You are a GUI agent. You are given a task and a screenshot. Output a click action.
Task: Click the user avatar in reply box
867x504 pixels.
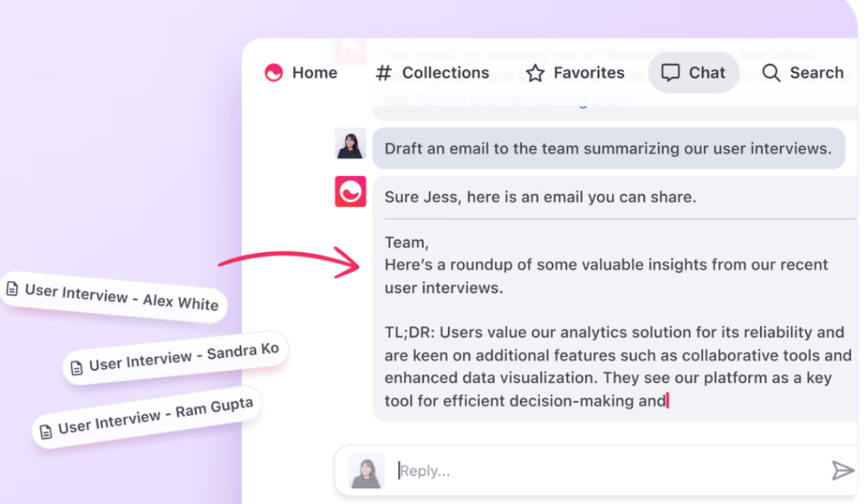[367, 471]
